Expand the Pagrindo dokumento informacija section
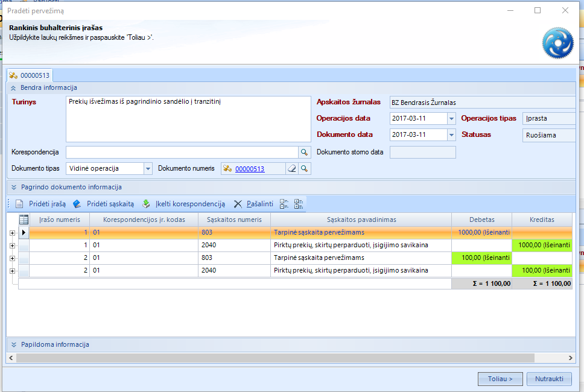The width and height of the screenshot is (584, 392). tap(14, 187)
